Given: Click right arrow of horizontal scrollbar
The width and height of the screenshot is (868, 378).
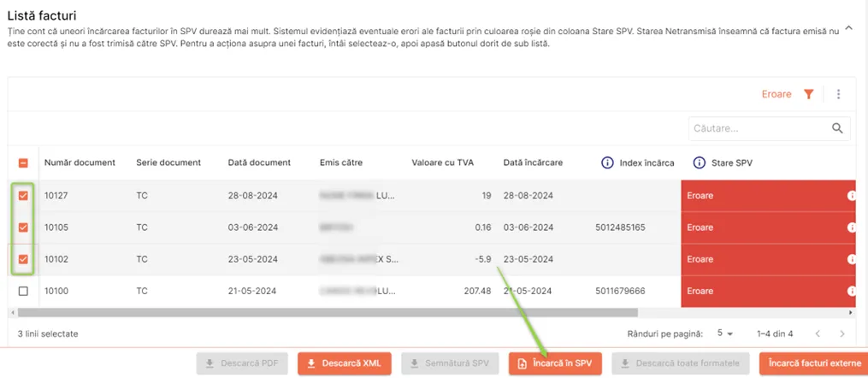Looking at the screenshot, I should coord(852,313).
